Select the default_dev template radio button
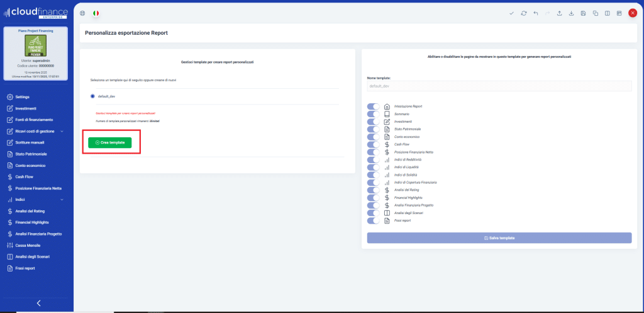This screenshot has width=644, height=313. (93, 96)
